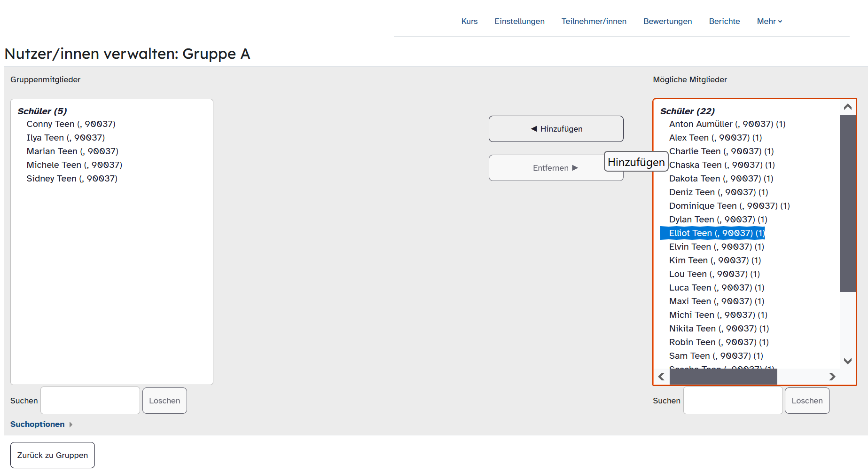Select Anton Aumüller in possible members

click(x=727, y=124)
